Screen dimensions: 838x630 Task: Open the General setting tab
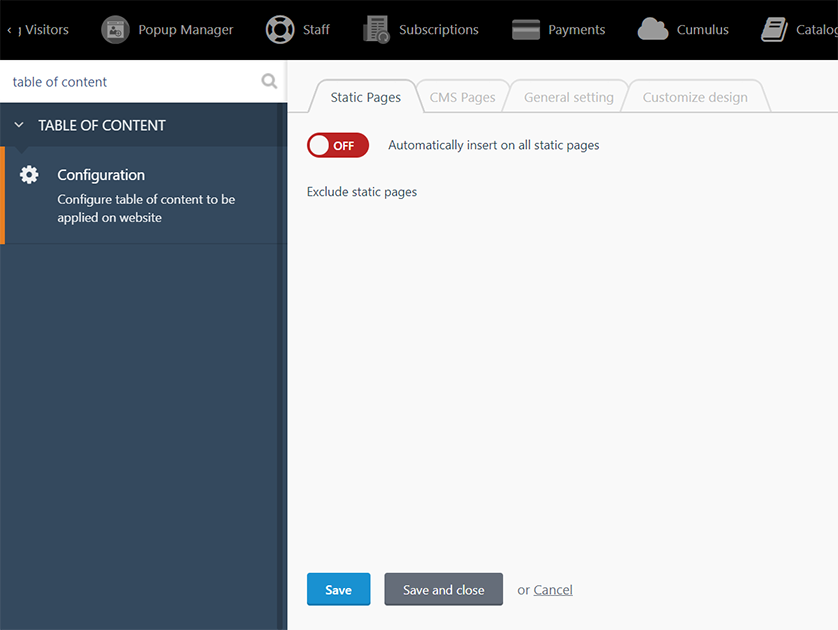[569, 97]
